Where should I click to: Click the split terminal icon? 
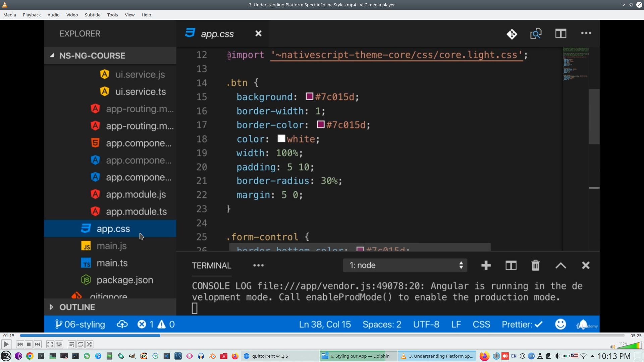coord(511,265)
